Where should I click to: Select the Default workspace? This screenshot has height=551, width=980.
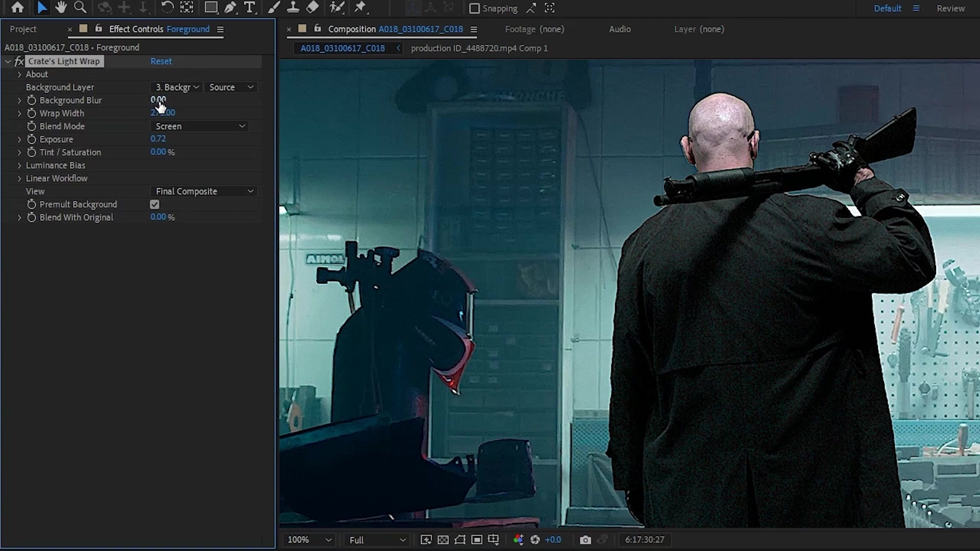pos(888,8)
